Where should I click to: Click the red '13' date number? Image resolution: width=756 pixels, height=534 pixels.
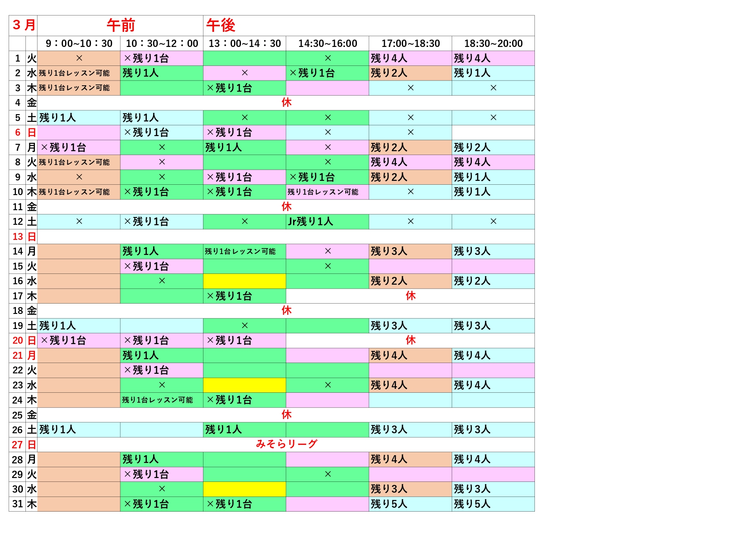click(18, 236)
